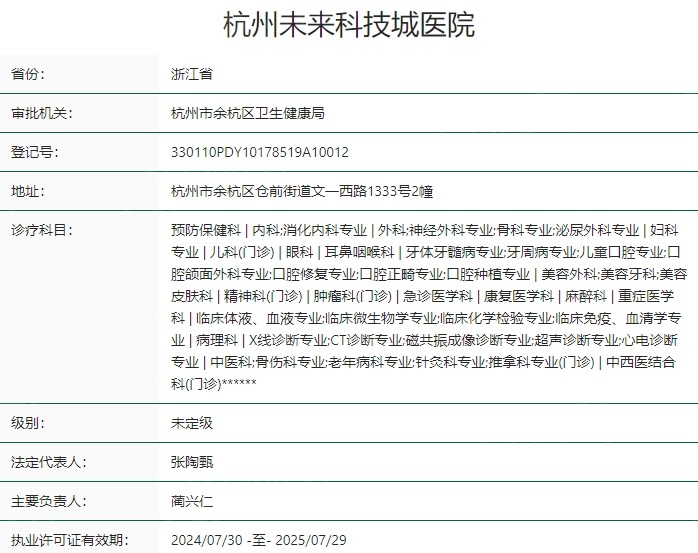This screenshot has width=698, height=553.
Task: Click start date 2024/07/30
Action: 207,540
